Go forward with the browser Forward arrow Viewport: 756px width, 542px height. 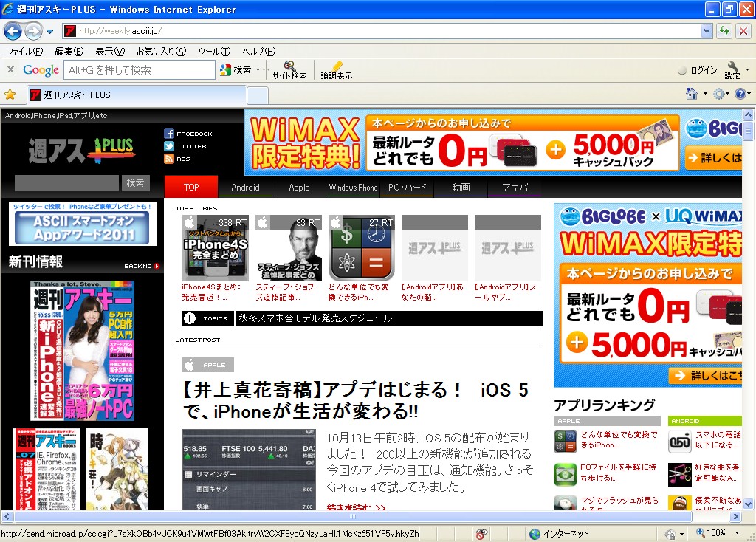coord(33,32)
